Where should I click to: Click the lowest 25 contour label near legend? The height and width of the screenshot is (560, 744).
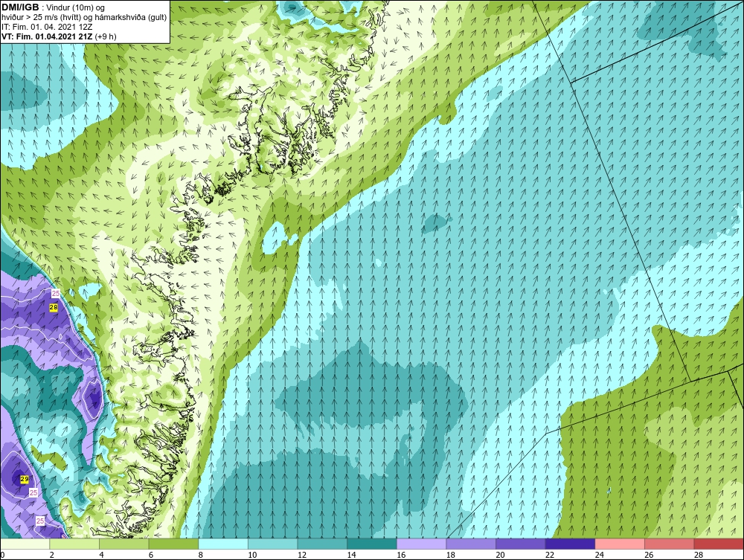coord(40,521)
